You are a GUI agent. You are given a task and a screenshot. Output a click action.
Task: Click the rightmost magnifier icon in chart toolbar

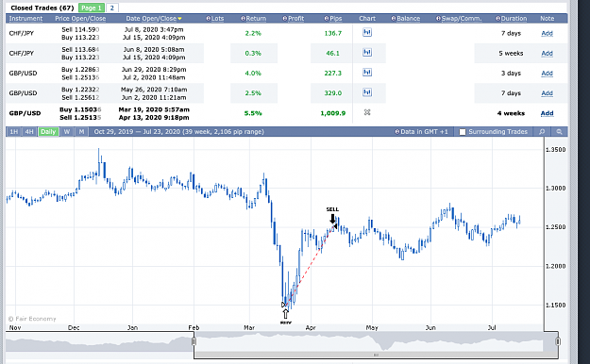point(559,132)
